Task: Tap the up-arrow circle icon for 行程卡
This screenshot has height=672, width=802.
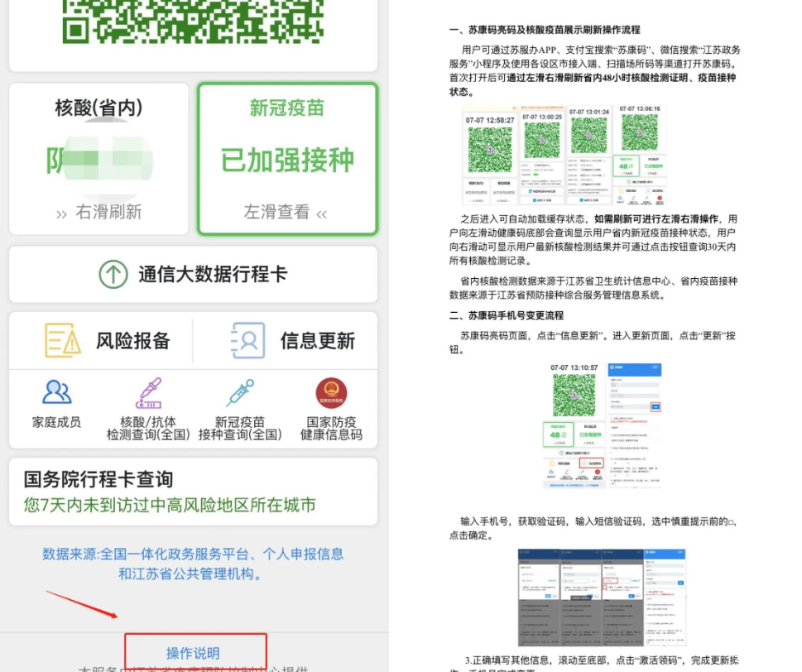Action: 113,274
